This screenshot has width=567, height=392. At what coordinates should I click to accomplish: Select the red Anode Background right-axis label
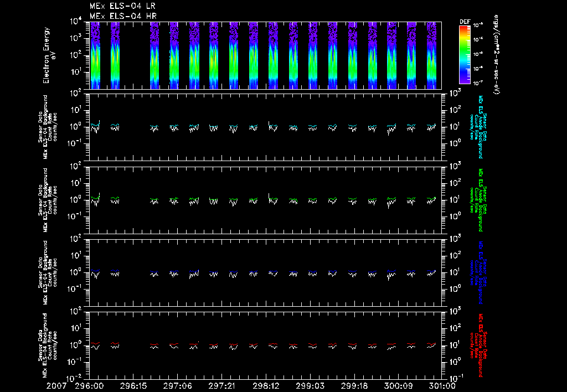point(478,345)
